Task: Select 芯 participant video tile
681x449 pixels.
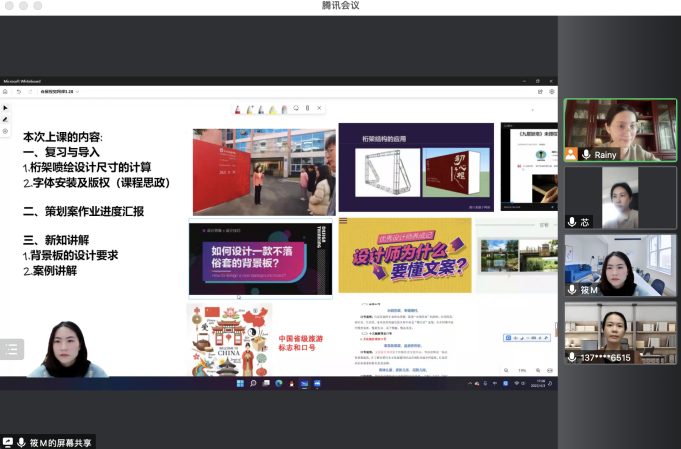Action: (620, 198)
